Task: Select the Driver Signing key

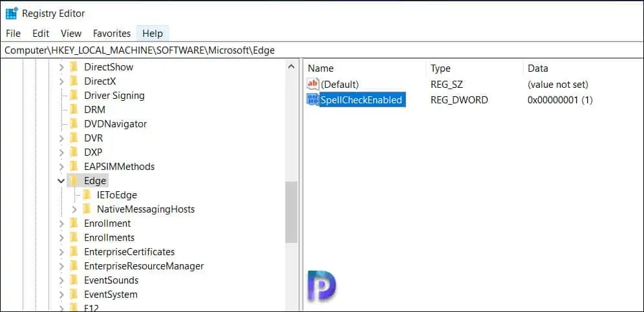Action: pyautogui.click(x=114, y=96)
